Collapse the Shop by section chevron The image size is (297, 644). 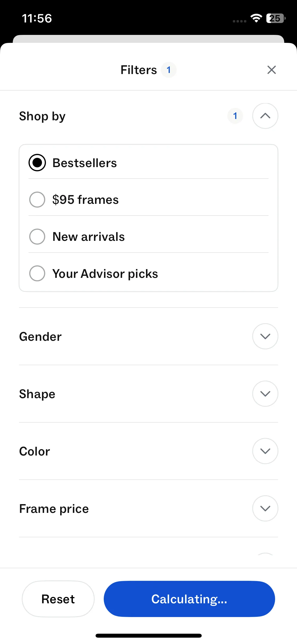point(265,116)
